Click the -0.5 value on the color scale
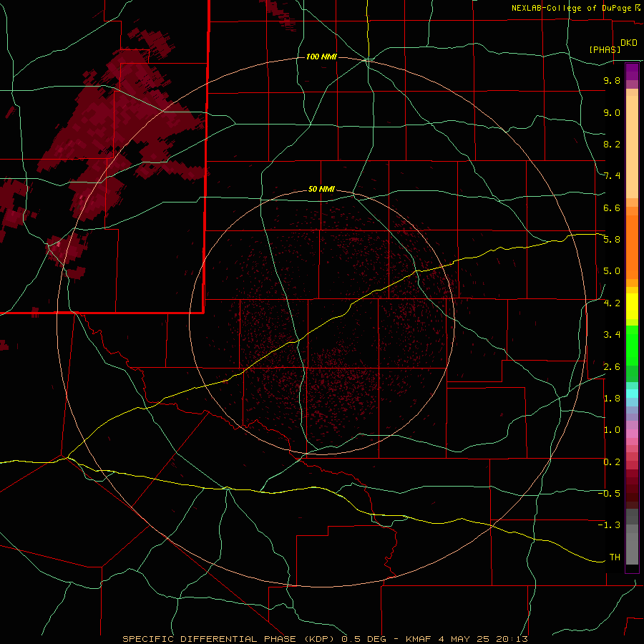 [x=609, y=494]
